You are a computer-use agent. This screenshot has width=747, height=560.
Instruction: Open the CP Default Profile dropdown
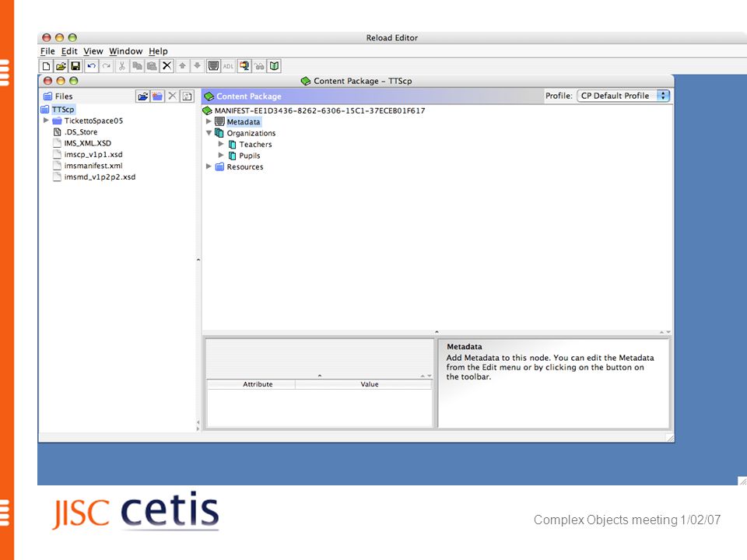pyautogui.click(x=623, y=96)
